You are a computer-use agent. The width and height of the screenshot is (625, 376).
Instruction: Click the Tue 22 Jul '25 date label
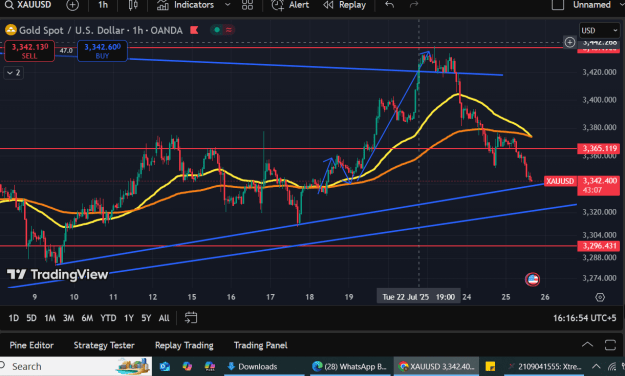419,297
